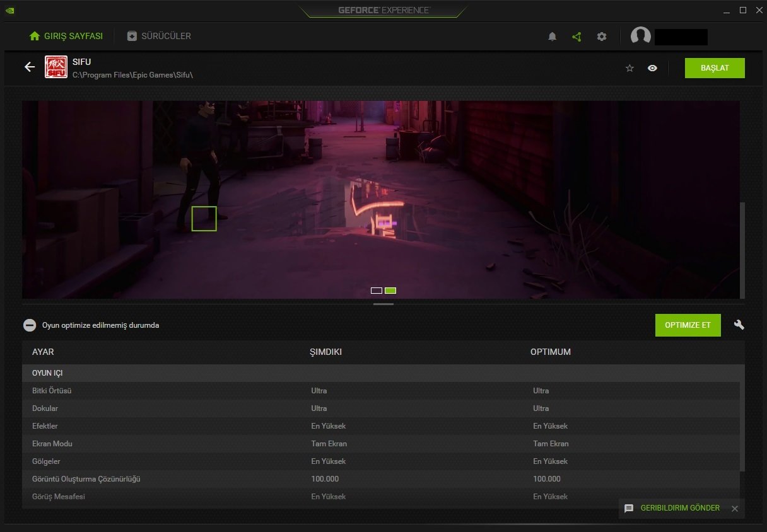Toggle the eye visibility icon
767x532 pixels.
[652, 68]
